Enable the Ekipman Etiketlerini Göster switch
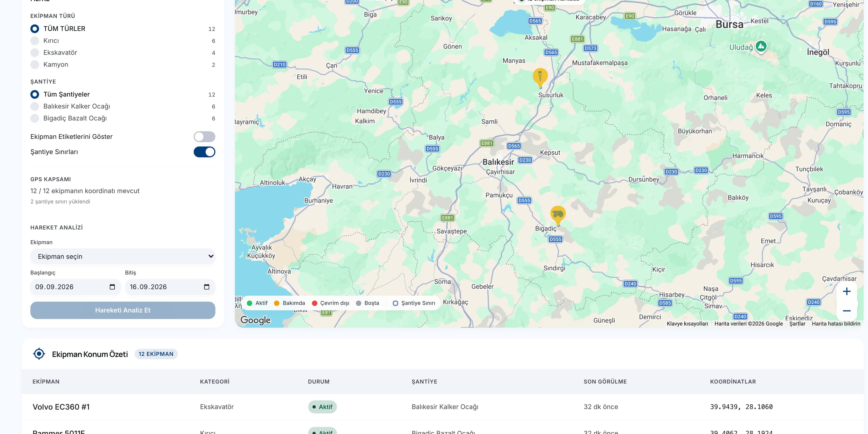 coord(204,136)
